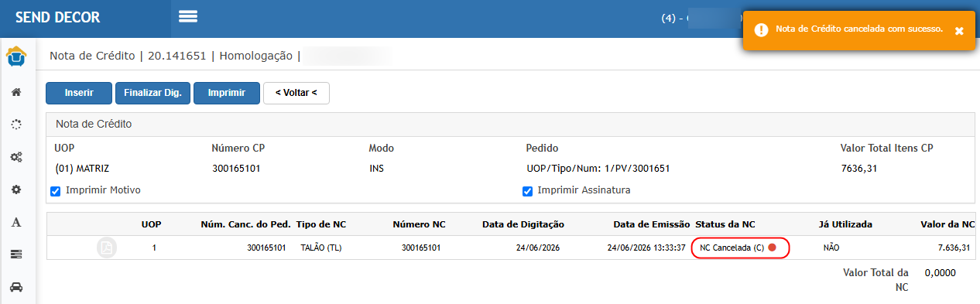
Task: Click the Imprimir button
Action: (x=227, y=93)
